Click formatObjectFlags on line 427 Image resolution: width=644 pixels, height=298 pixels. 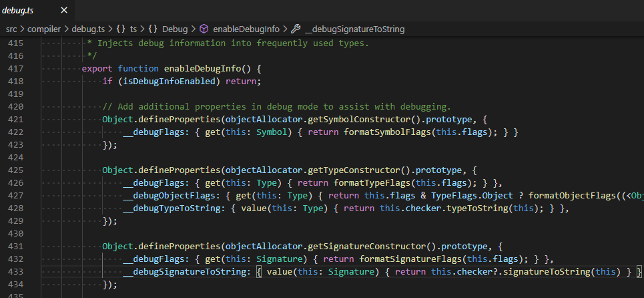(572, 196)
